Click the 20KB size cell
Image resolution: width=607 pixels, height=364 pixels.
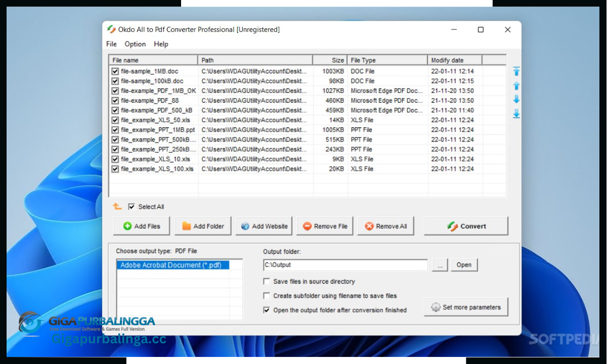pos(336,169)
